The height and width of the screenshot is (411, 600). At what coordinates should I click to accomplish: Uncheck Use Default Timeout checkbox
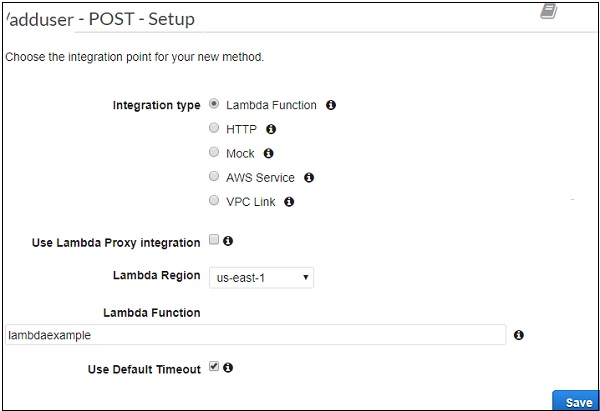pos(214,367)
